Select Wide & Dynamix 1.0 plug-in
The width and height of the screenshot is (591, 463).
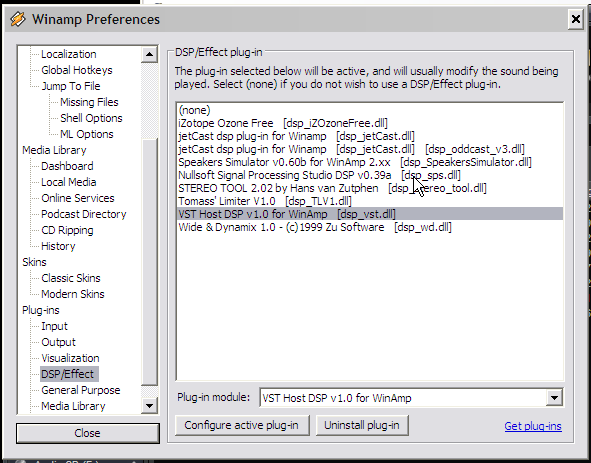[370, 227]
